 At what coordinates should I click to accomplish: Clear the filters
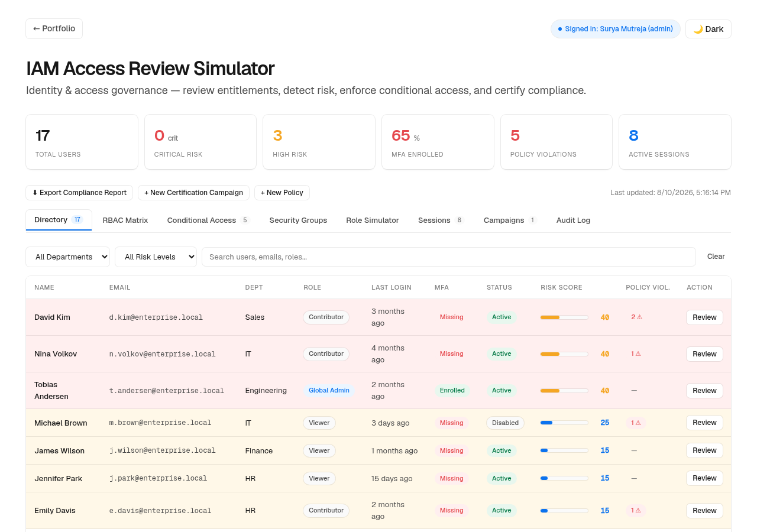point(716,257)
